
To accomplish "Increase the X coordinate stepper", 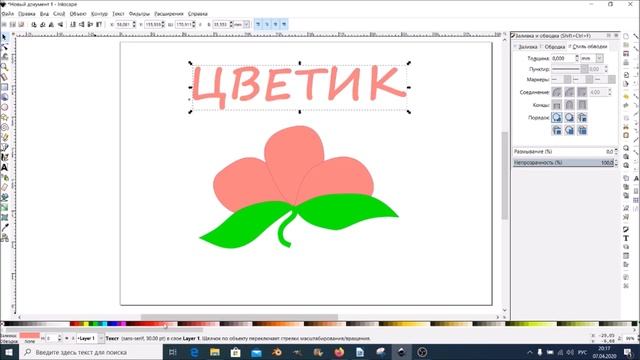I will pos(134,23).
